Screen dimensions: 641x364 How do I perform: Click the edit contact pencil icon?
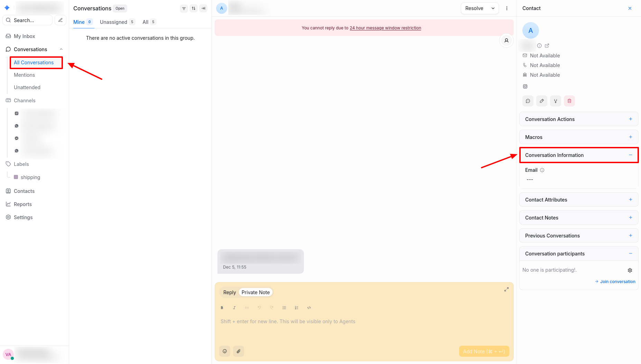(541, 101)
